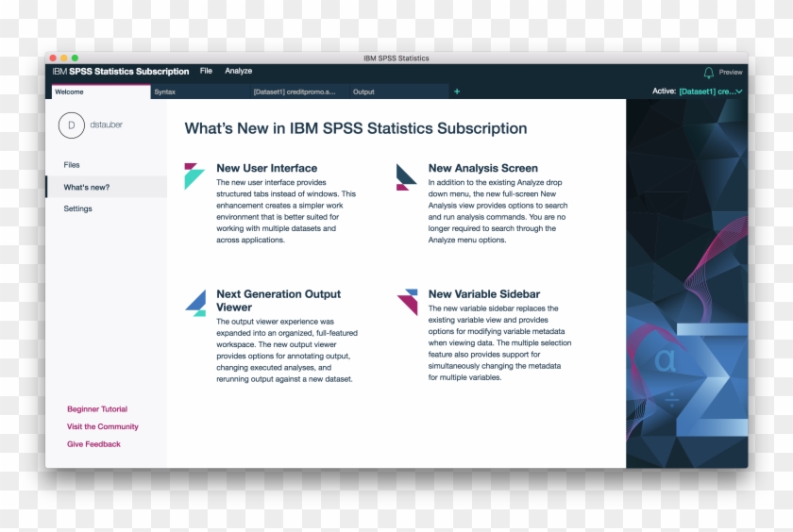Open the File menu
This screenshot has height=532, width=793.
206,71
